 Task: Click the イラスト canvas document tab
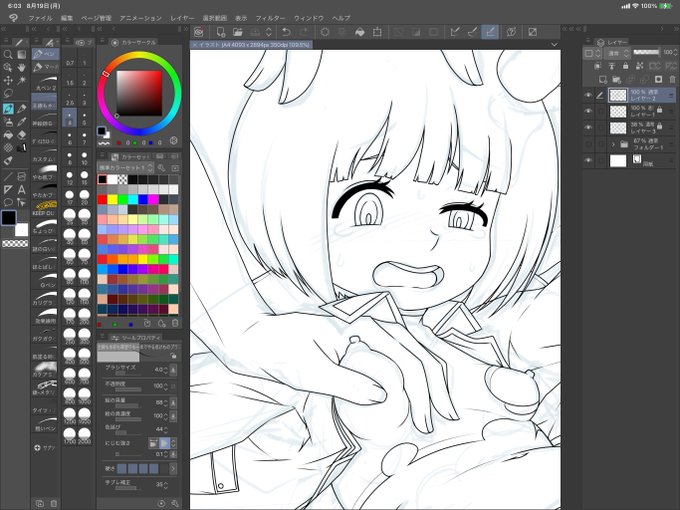252,45
